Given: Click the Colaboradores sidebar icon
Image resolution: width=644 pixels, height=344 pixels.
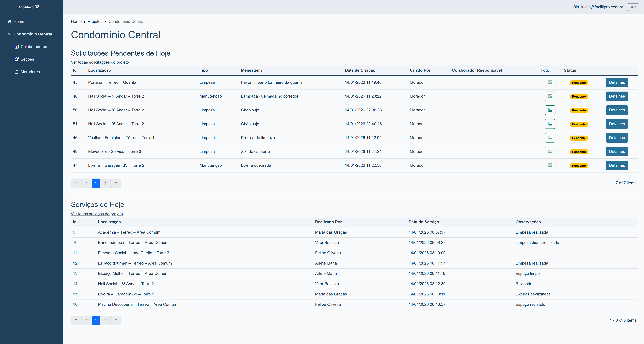Looking at the screenshot, I should pyautogui.click(x=16, y=47).
